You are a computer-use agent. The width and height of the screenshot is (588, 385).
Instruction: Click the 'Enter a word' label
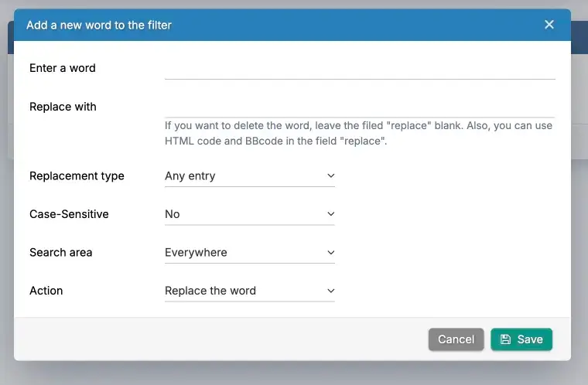point(63,68)
